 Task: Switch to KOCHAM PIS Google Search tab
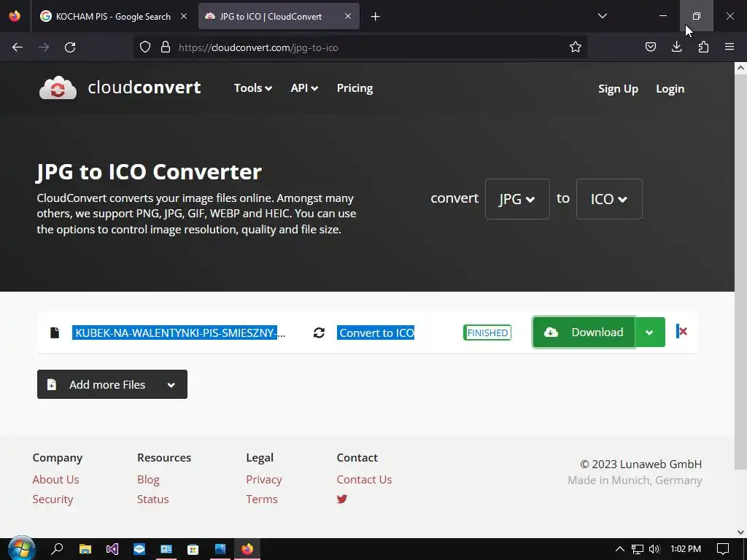click(113, 17)
